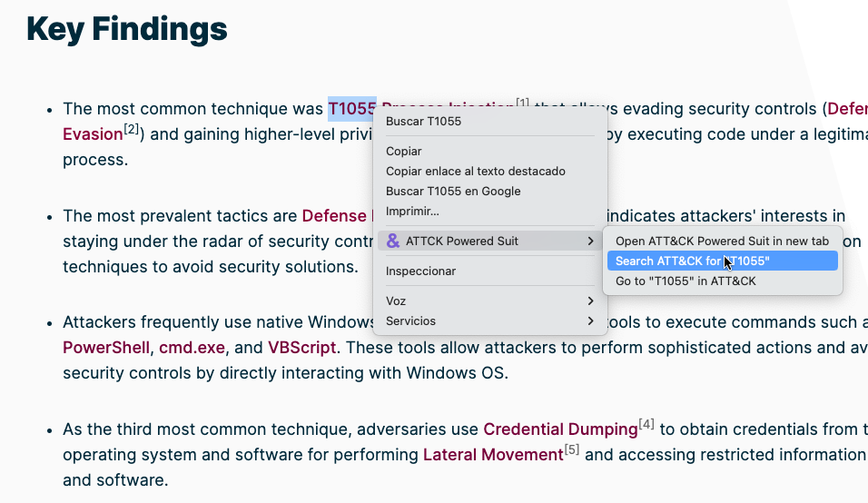Expand the Servicios submenu arrow
Screen dimensions: 868x503
[x=590, y=321]
